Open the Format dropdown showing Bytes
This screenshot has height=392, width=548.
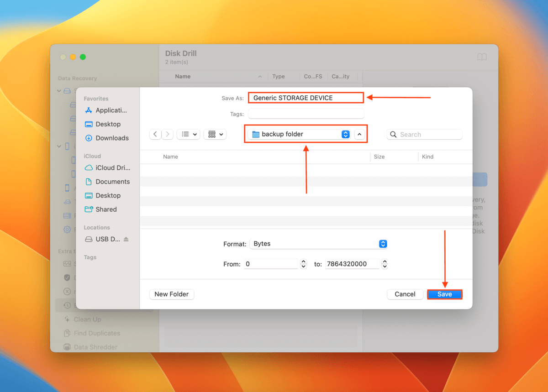pos(319,244)
